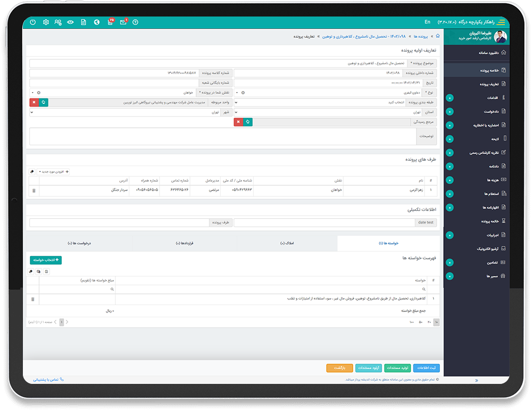Switch to the قراردادها (contracts) tab
Screen dimensions: 532x410
[x=182, y=243]
